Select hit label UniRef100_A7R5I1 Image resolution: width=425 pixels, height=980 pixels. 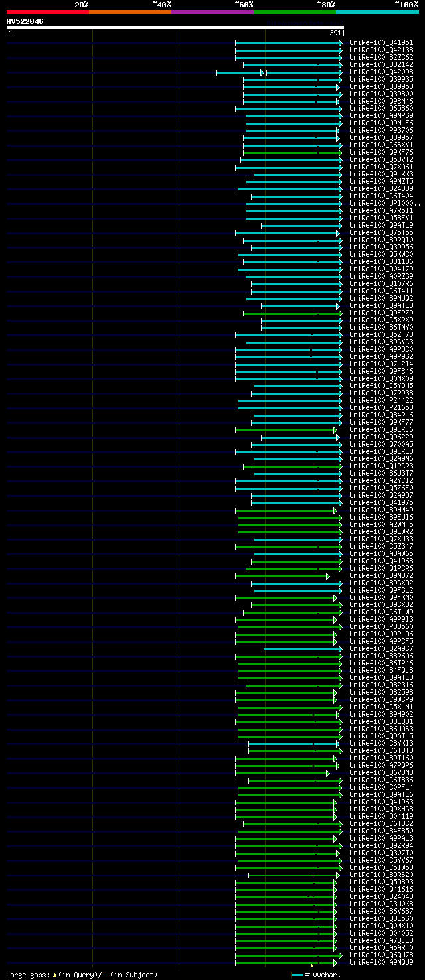(381, 210)
